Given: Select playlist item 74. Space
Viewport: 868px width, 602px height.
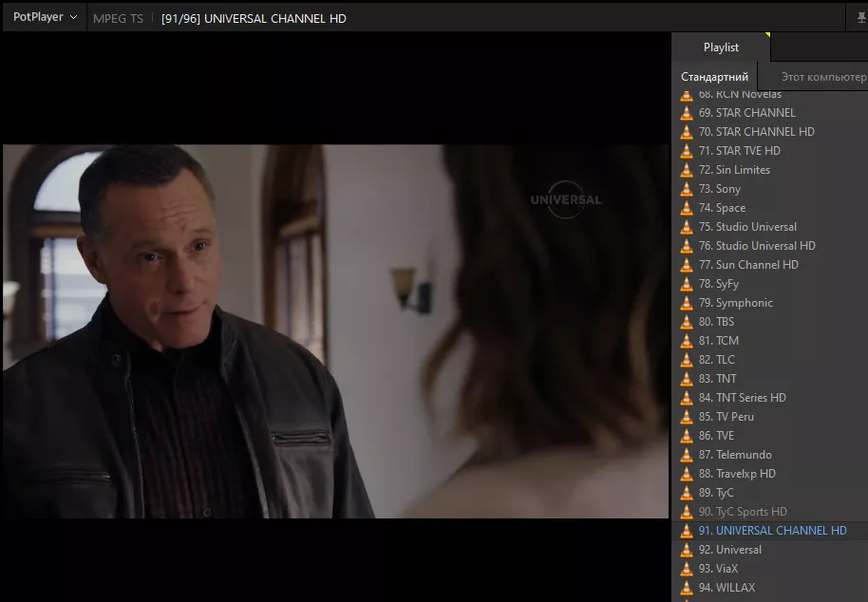Looking at the screenshot, I should point(770,208).
